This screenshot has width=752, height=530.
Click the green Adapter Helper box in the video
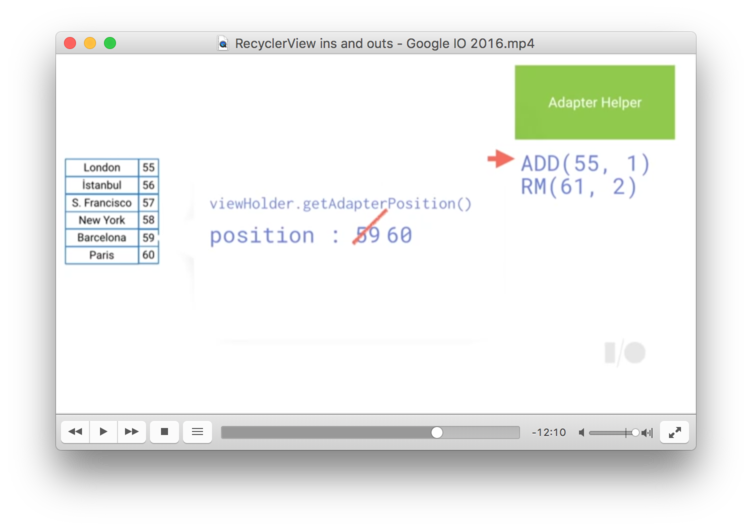[595, 102]
